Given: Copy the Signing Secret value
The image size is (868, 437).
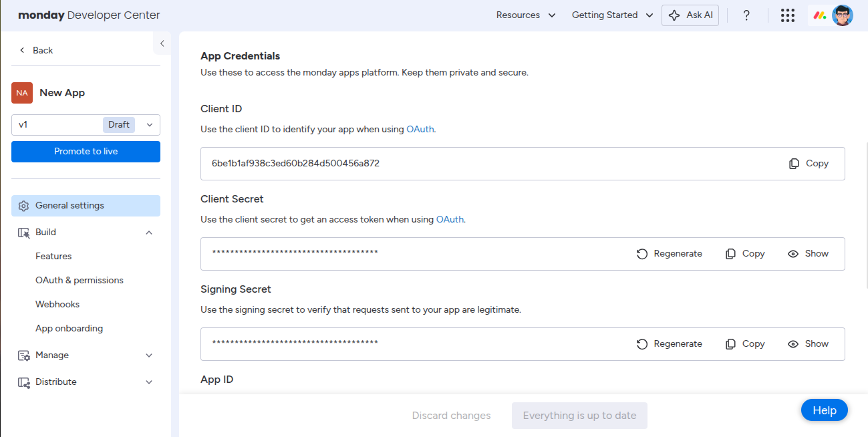Looking at the screenshot, I should point(745,344).
